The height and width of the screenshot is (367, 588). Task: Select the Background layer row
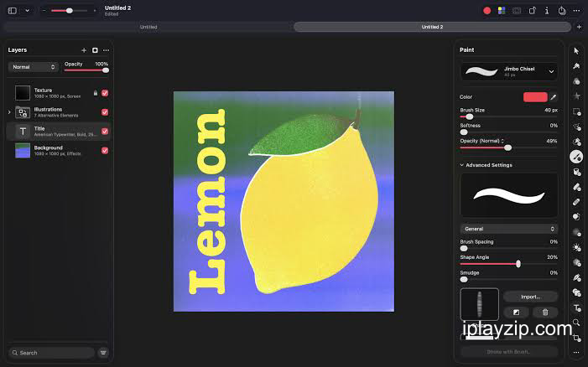(59, 151)
